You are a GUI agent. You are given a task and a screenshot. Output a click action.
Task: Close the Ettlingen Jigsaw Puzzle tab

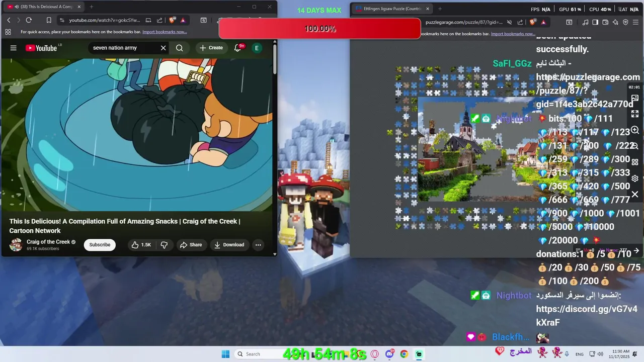pos(428,9)
